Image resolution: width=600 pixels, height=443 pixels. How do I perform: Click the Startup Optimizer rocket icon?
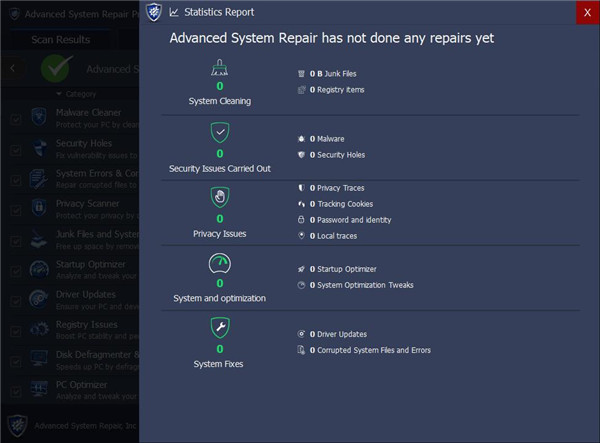click(301, 269)
